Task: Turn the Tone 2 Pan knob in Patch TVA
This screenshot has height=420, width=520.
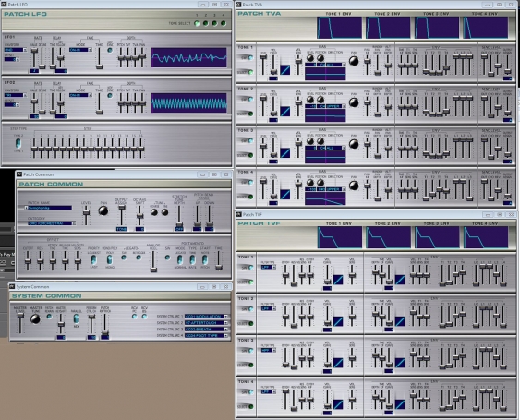Action: pyautogui.click(x=354, y=102)
